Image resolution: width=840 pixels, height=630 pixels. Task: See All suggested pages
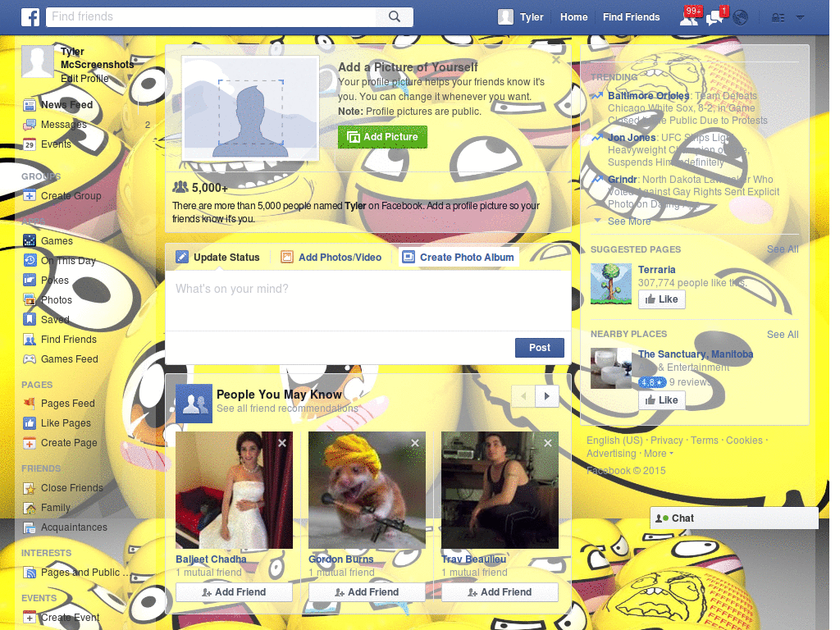782,249
